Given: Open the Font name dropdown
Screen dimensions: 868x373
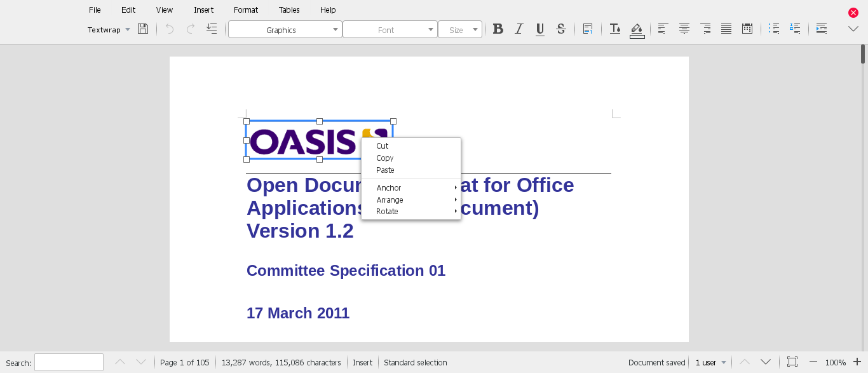Looking at the screenshot, I should 390,30.
